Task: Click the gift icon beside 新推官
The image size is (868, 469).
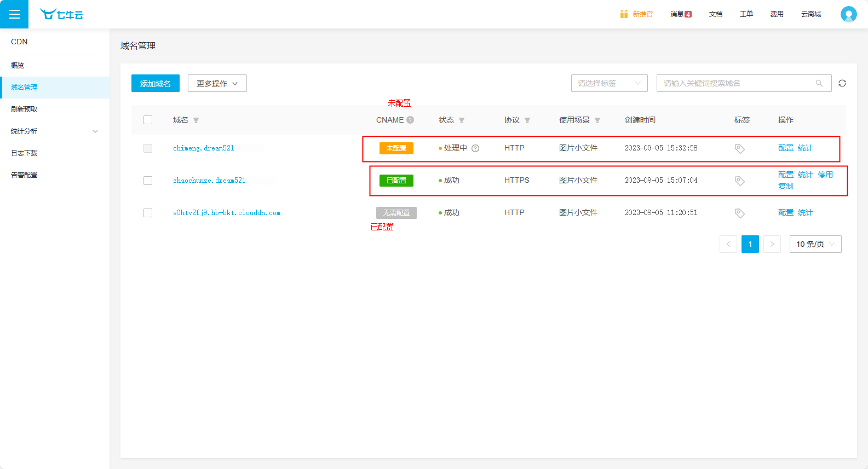Action: [624, 14]
